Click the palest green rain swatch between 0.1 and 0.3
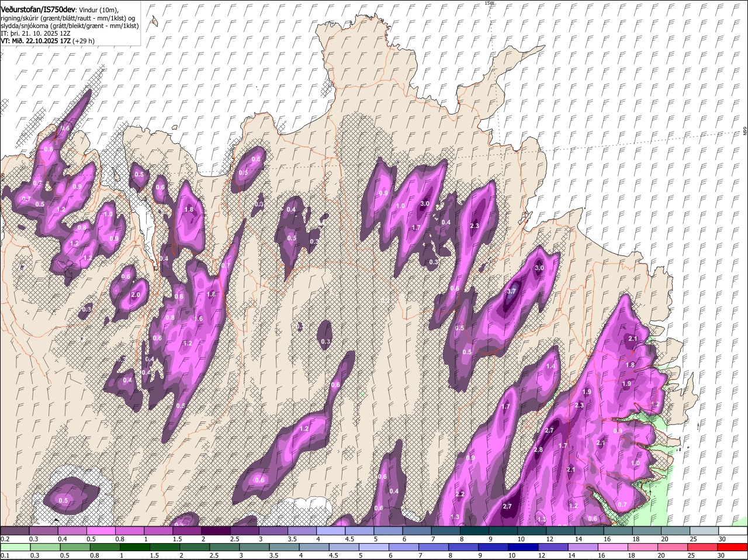The image size is (748, 560). (x=15, y=548)
